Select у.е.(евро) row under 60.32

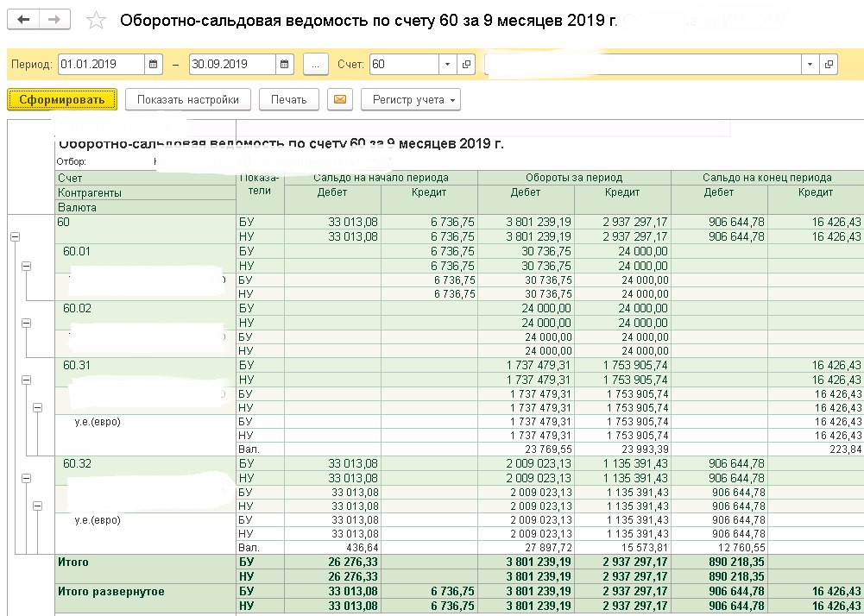[98, 520]
